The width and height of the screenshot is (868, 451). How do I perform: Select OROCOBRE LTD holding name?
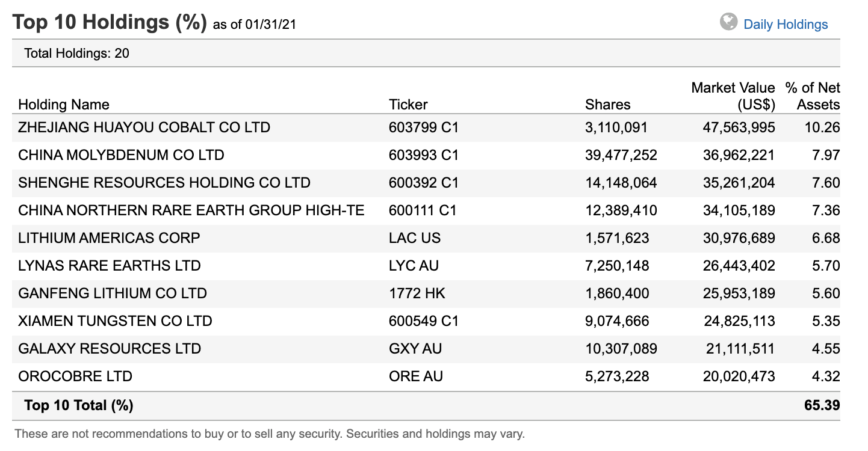point(75,376)
